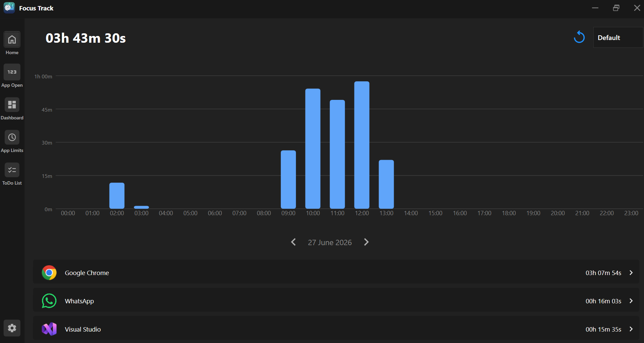The width and height of the screenshot is (644, 343).
Task: Select the 02:00 usage bar
Action: tap(117, 196)
